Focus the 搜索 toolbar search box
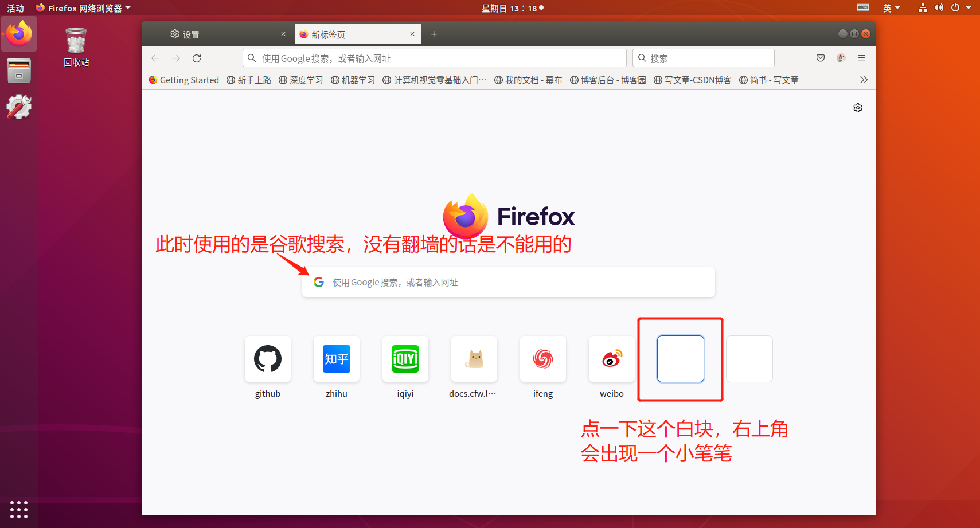The height and width of the screenshot is (528, 980). (703, 58)
